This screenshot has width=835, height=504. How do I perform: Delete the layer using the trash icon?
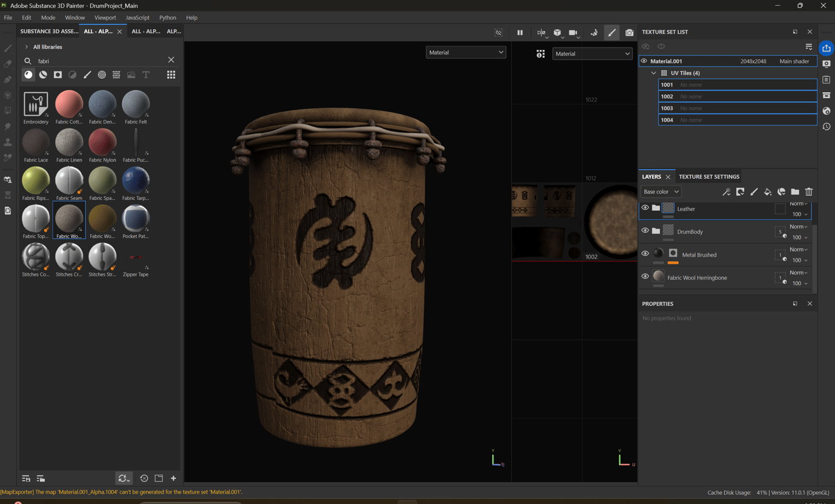click(x=809, y=192)
